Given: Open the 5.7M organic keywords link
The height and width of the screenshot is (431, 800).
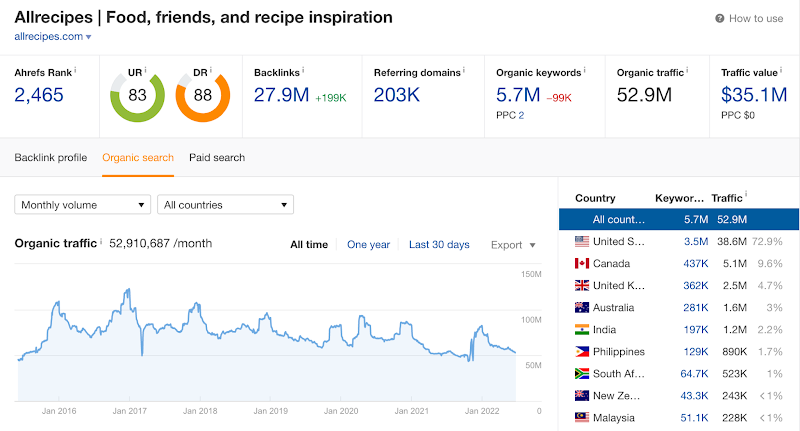Looking at the screenshot, I should click(518, 95).
